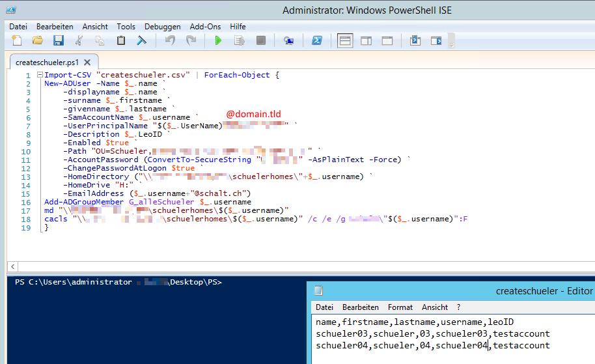Click the Run Selection toolbar icon
Screen dimensions: 595x364
pyautogui.click(x=239, y=40)
